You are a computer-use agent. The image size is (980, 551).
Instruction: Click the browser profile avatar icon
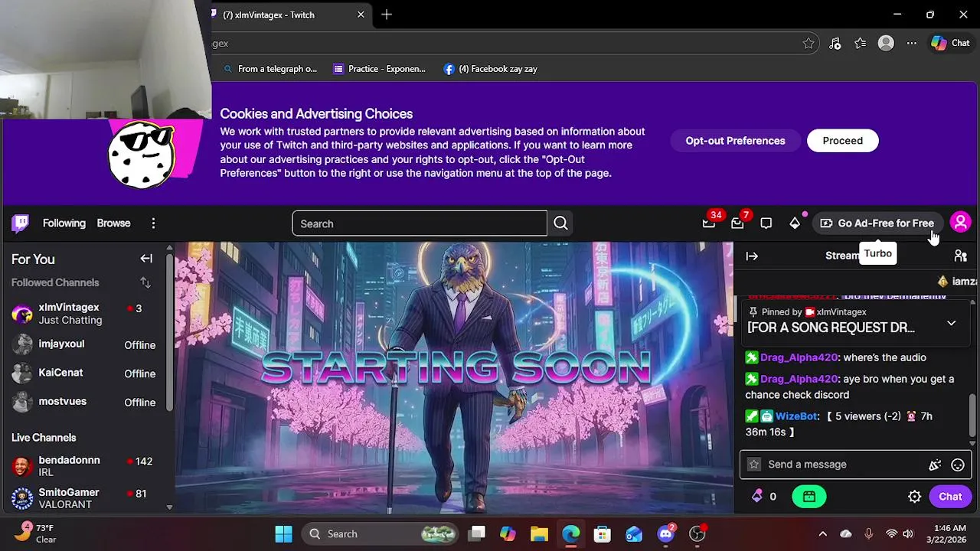(886, 44)
